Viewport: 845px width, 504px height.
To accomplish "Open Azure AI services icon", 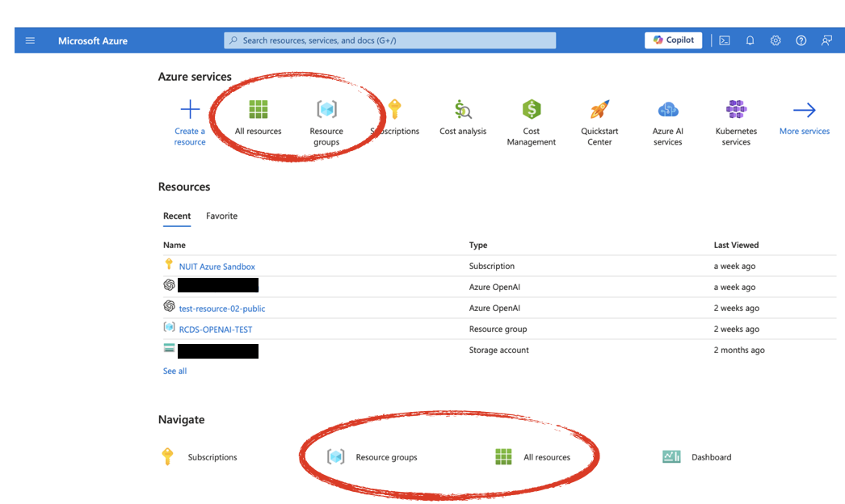I will point(668,110).
